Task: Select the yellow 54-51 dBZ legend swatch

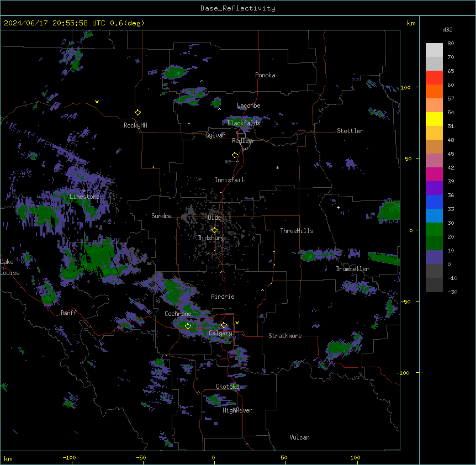Action: 434,119
